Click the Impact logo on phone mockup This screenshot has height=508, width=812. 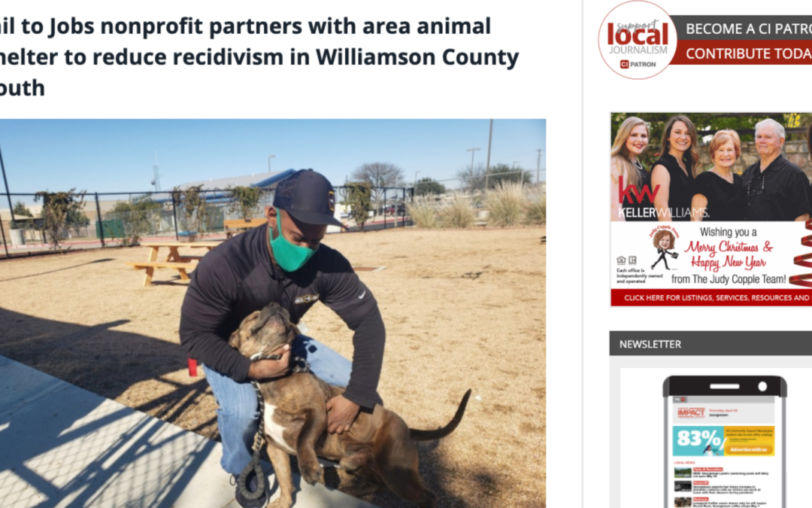coord(691,412)
